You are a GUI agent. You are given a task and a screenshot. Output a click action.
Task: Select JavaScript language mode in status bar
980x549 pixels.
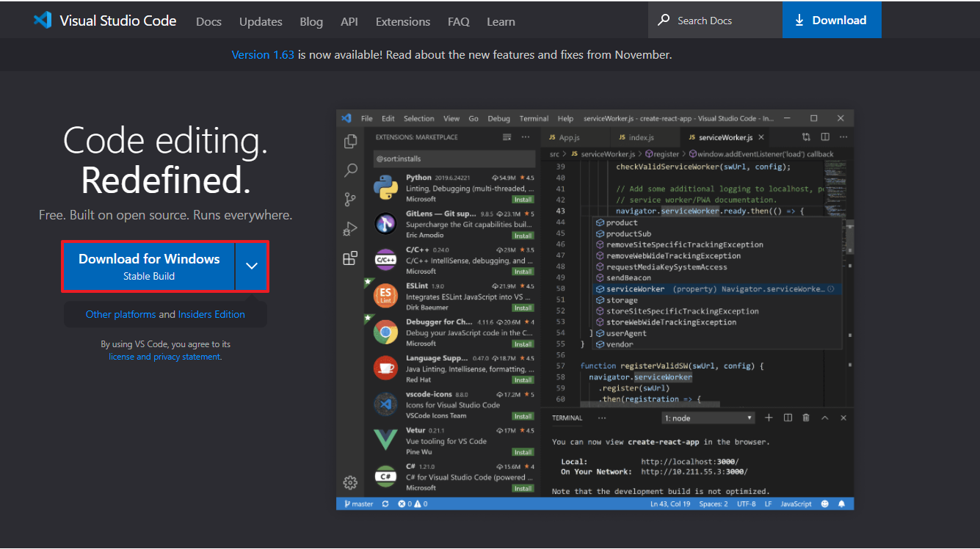[x=796, y=504]
